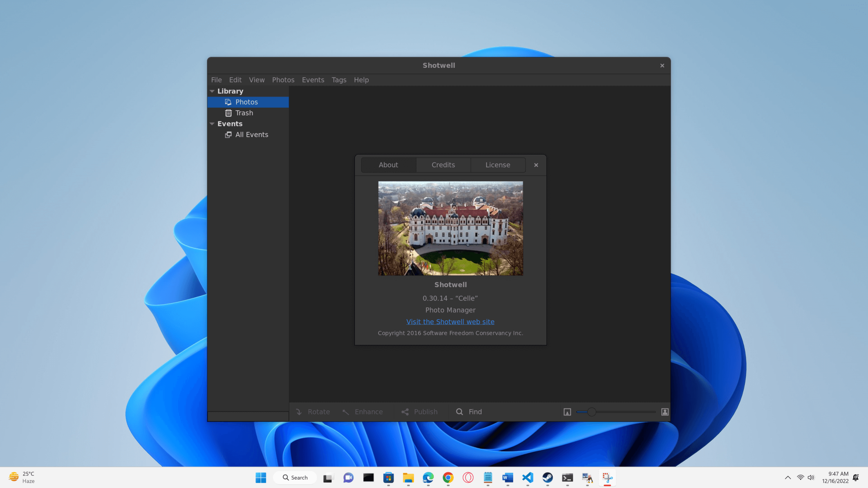Open the Windows Start menu
Image resolution: width=868 pixels, height=488 pixels.
coord(261,478)
